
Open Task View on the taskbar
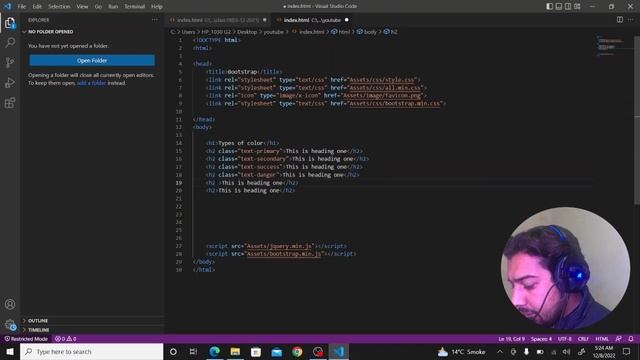tap(193, 351)
